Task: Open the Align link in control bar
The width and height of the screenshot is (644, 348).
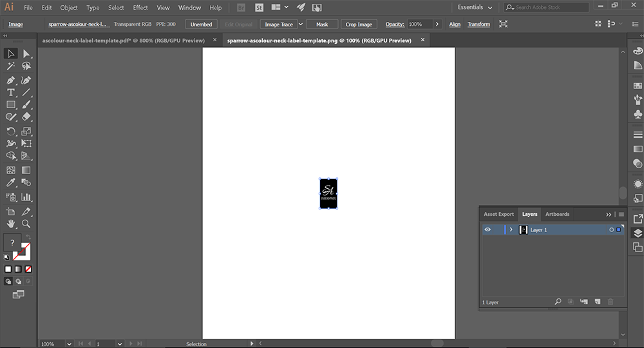Action: point(455,24)
